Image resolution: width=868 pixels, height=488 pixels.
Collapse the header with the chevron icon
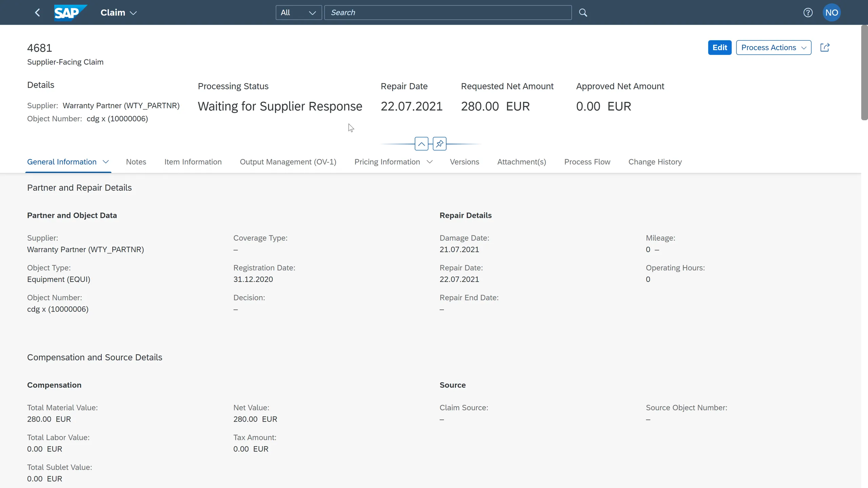(421, 143)
